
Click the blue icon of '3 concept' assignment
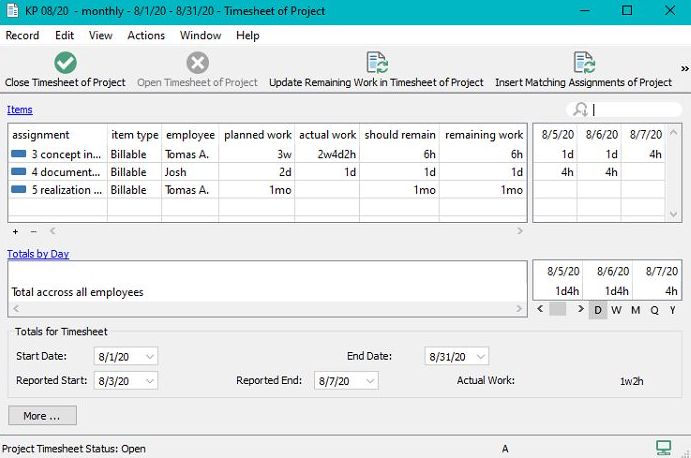(x=19, y=154)
